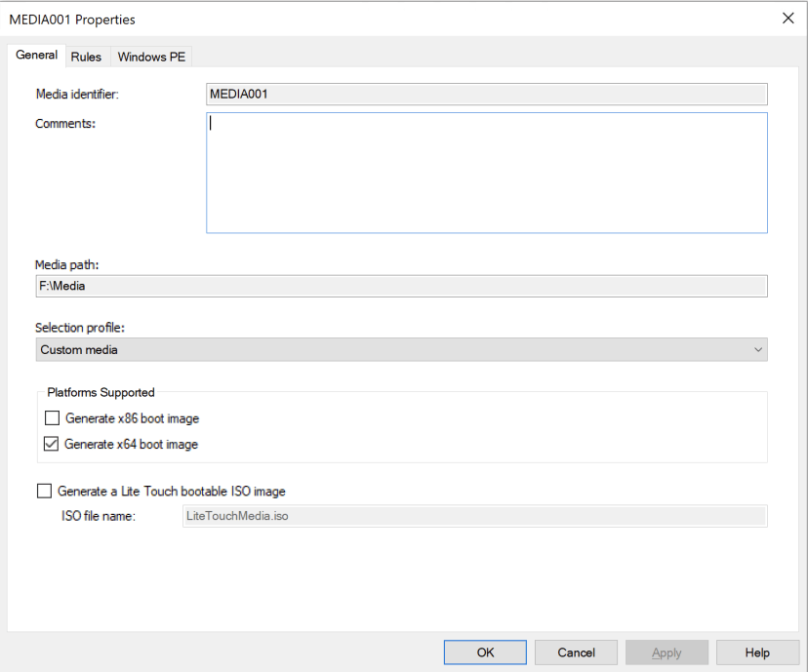Click the Selection profile dropdown arrow
The width and height of the screenshot is (808, 672).
[759, 349]
